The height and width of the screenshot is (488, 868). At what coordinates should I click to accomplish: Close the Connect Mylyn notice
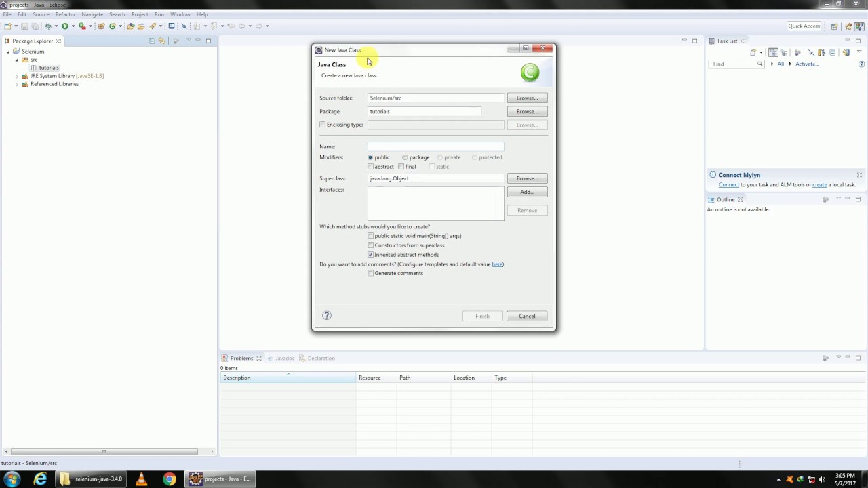(x=859, y=175)
